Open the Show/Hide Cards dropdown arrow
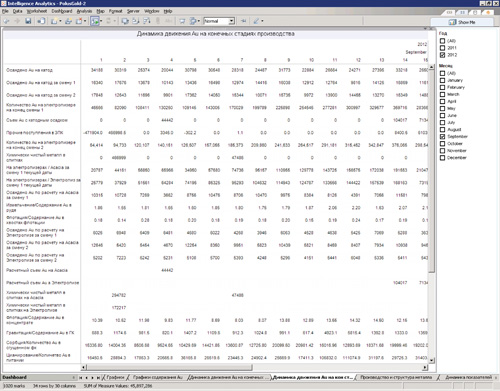This screenshot has width=500, height=391. (199, 21)
